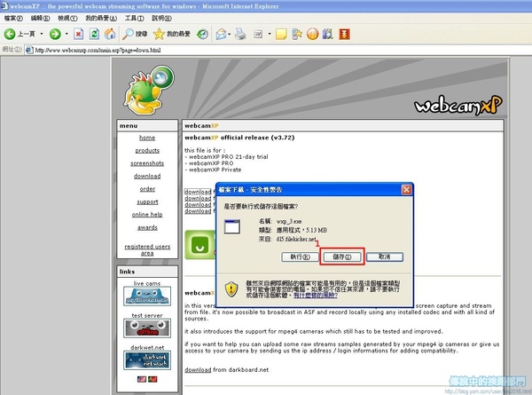Open the File (檔案) menu
532x395 pixels.
13,18
